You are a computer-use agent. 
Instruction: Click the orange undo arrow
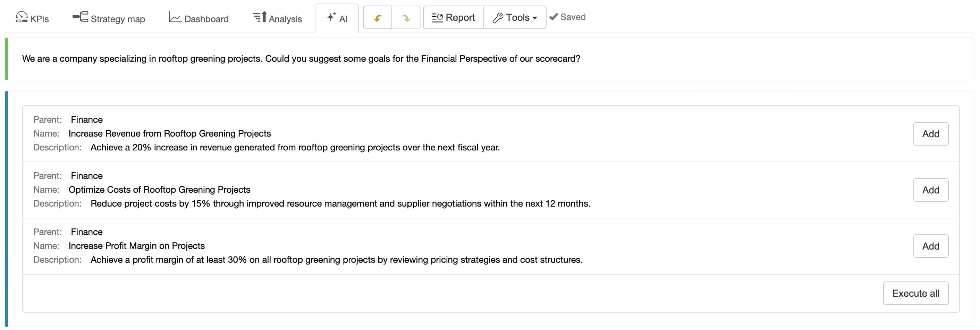[x=378, y=18]
